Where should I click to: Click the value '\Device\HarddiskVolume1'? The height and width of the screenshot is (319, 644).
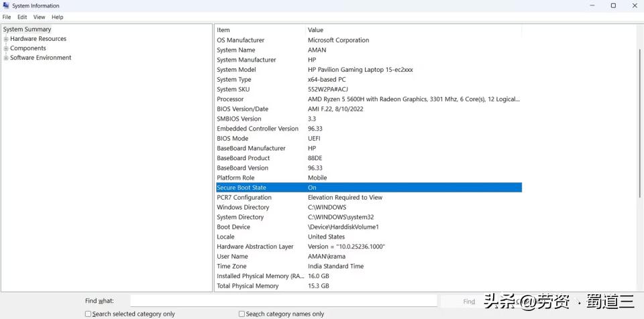tap(343, 227)
